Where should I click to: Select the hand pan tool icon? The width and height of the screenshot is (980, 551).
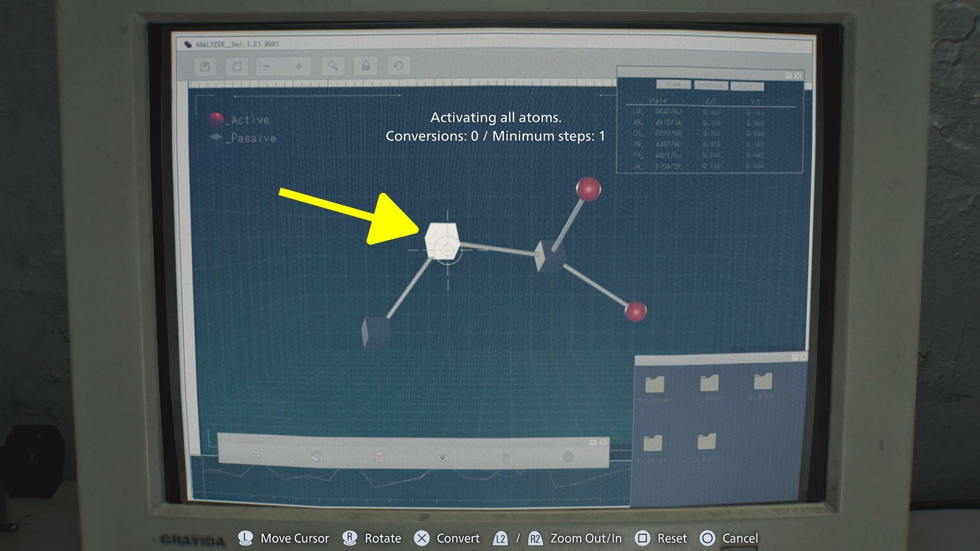[x=505, y=458]
